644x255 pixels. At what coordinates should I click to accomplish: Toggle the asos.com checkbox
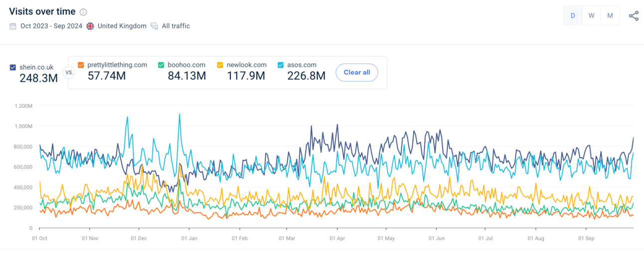[x=281, y=65]
